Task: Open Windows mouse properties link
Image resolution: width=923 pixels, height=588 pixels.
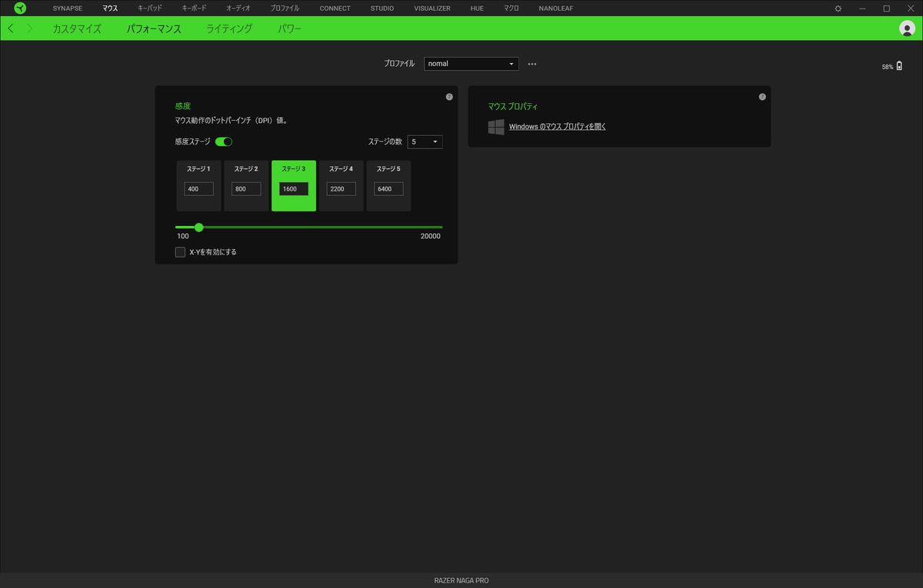Action: tap(558, 127)
